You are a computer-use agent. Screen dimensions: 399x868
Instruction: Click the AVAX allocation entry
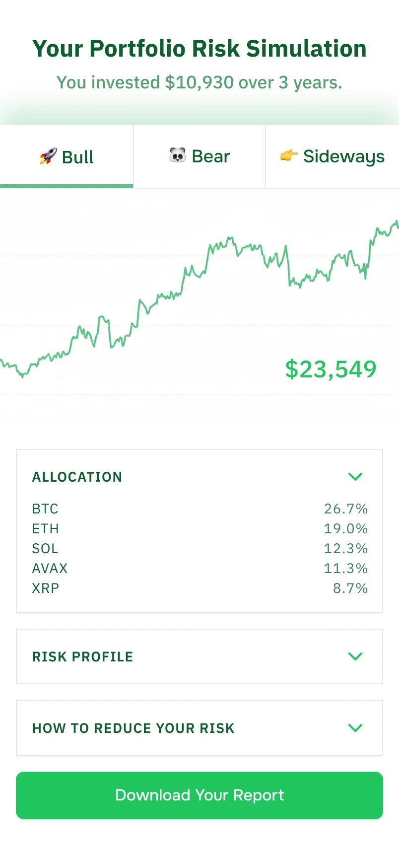point(199,568)
